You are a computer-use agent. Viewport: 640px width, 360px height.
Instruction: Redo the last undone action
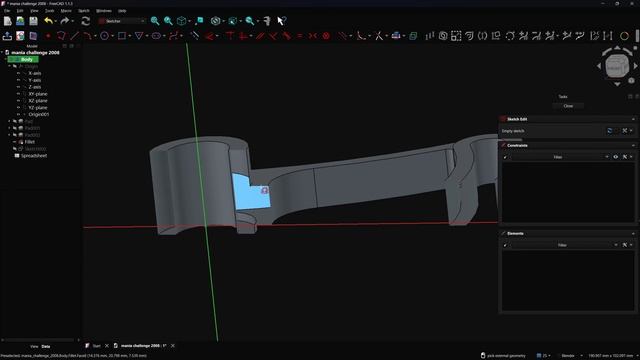(65, 21)
